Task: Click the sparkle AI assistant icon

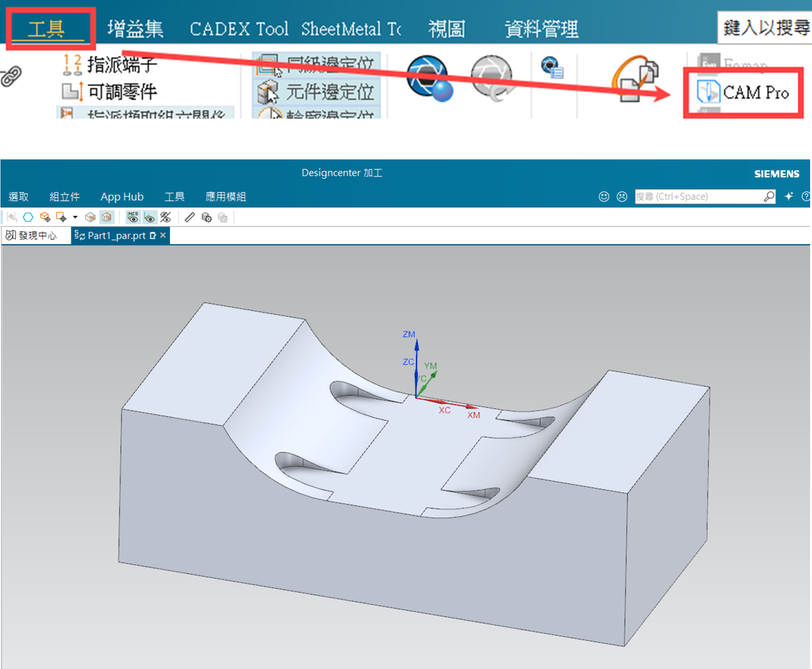Action: pos(789,196)
